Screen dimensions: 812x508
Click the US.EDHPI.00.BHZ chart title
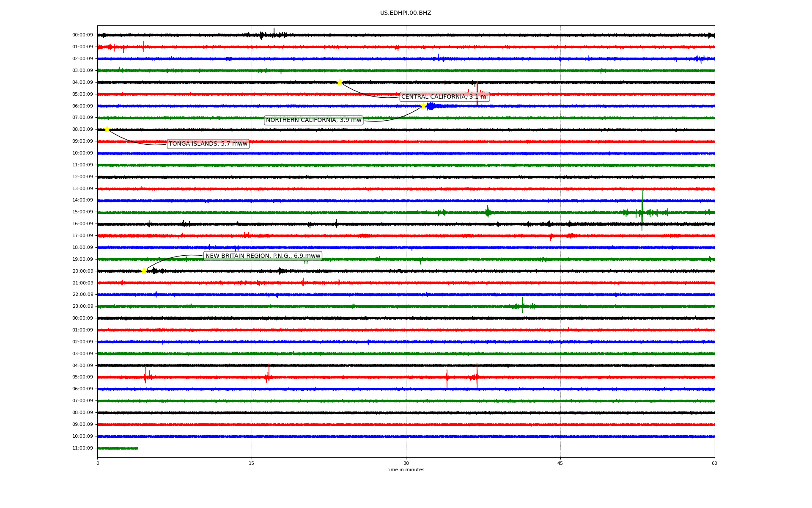pyautogui.click(x=406, y=13)
